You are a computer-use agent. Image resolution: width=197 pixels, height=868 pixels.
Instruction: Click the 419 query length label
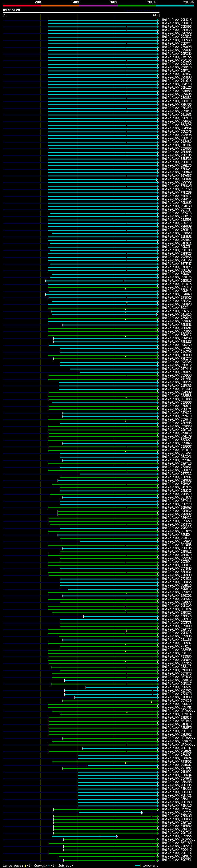pyautogui.click(x=155, y=15)
